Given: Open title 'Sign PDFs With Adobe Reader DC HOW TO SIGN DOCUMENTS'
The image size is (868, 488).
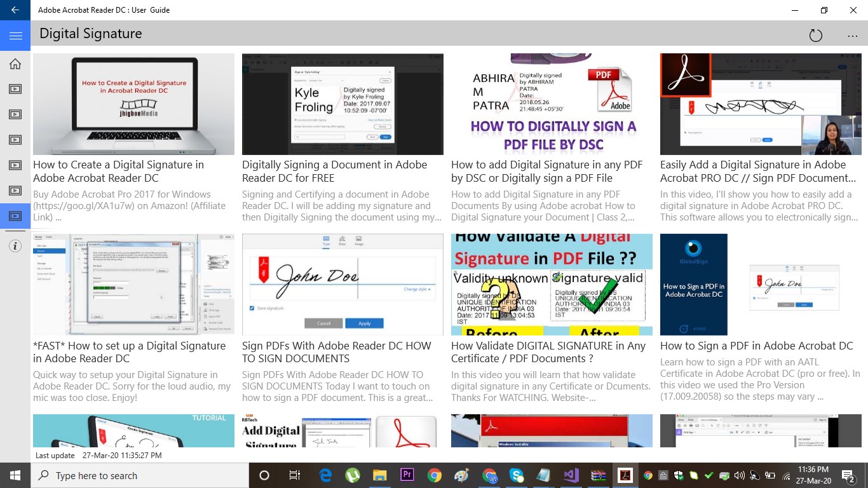Looking at the screenshot, I should [337, 352].
